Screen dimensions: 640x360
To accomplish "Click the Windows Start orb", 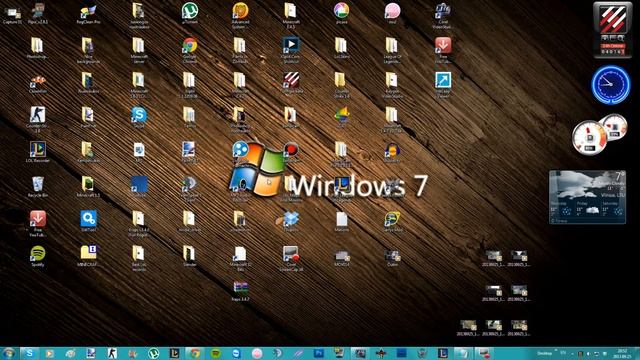I will point(9,353).
